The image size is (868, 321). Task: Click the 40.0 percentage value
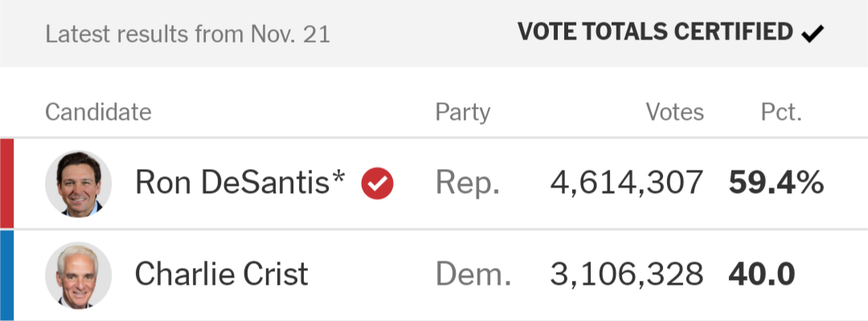762,274
